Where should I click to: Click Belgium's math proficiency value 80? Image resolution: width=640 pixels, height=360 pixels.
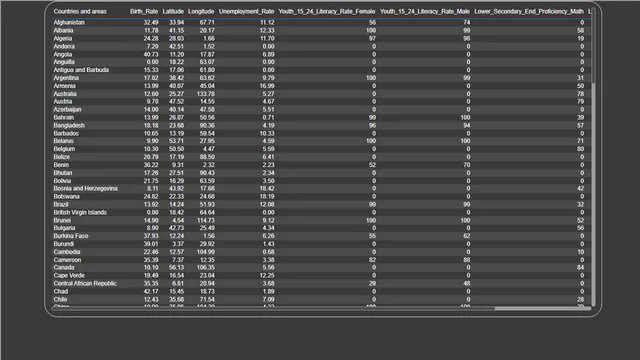click(x=580, y=149)
